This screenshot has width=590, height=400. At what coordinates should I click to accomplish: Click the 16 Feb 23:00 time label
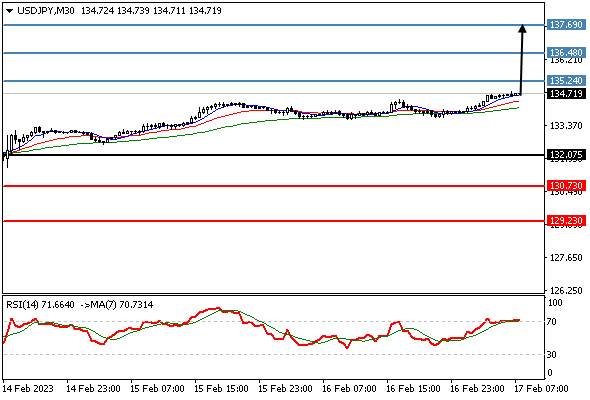477,388
